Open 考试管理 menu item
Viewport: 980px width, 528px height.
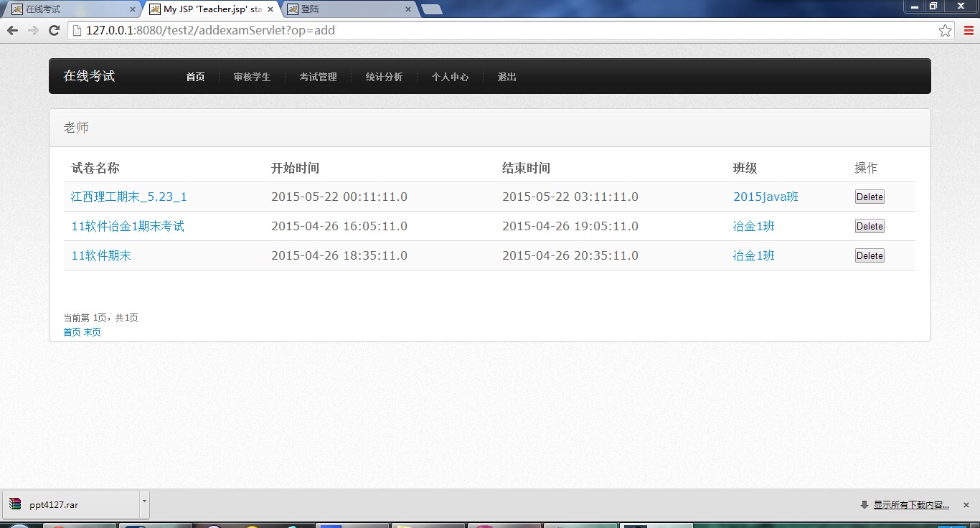318,77
